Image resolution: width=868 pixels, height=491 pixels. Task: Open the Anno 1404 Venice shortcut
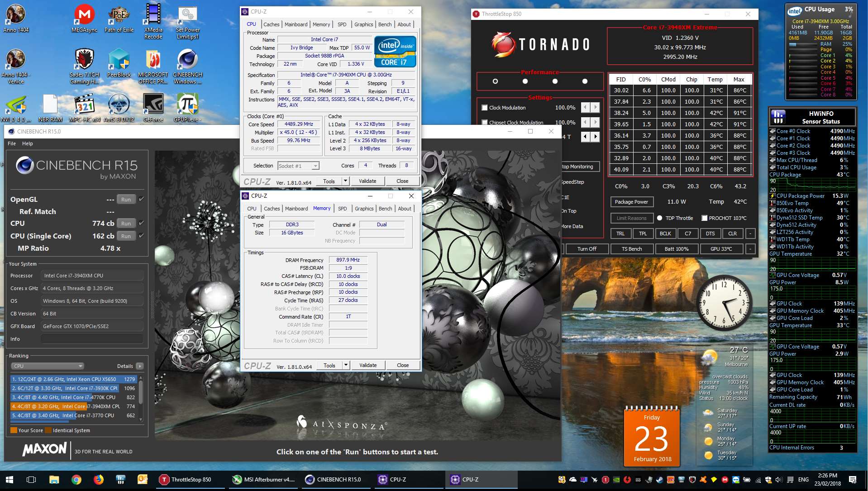point(16,66)
